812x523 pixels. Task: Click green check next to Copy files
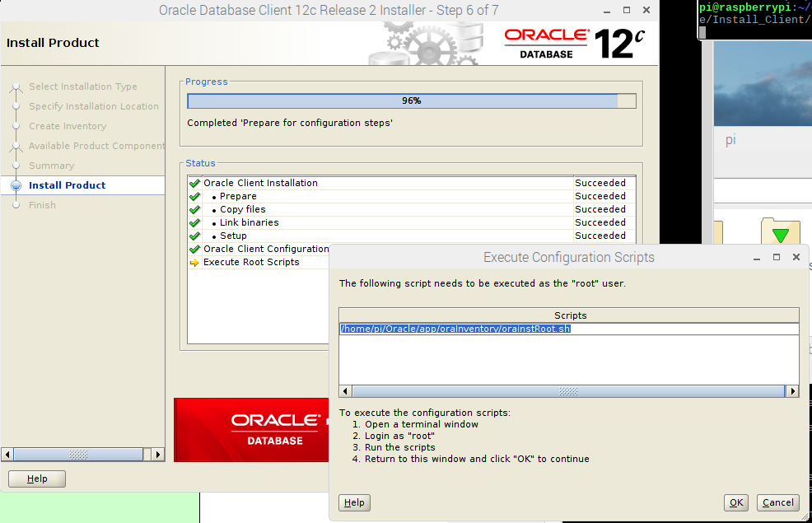click(194, 210)
